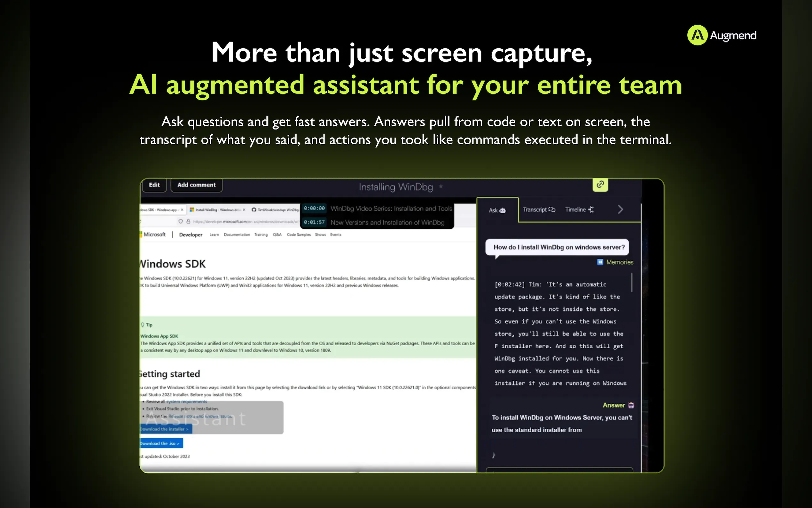Open the Events menu item
The height and width of the screenshot is (508, 812).
click(336, 234)
